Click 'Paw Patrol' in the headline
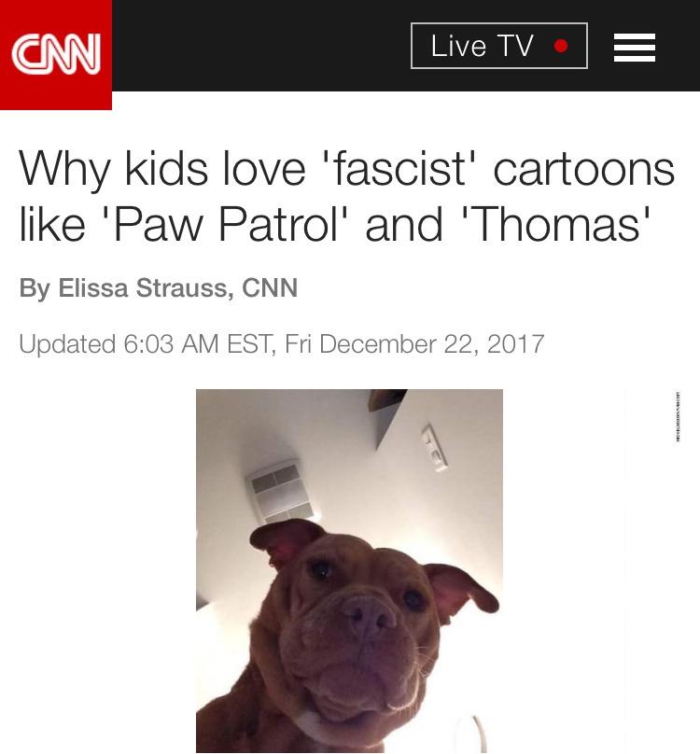The width and height of the screenshot is (700, 754). point(225,224)
